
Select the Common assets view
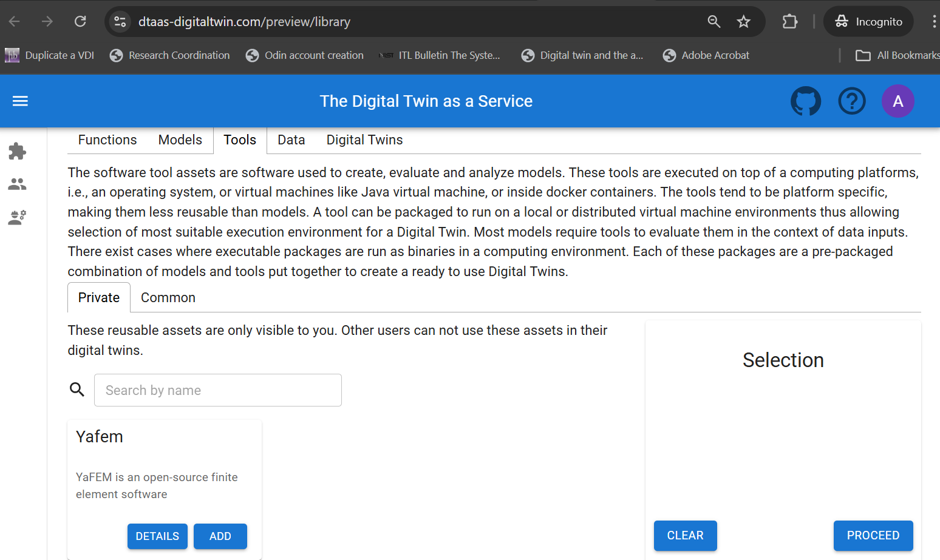168,297
